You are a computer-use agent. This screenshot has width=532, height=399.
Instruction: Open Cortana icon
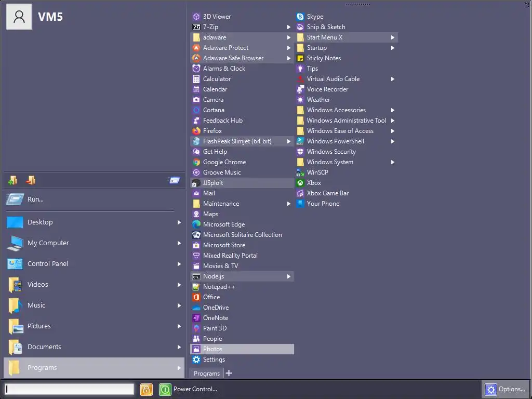(196, 110)
